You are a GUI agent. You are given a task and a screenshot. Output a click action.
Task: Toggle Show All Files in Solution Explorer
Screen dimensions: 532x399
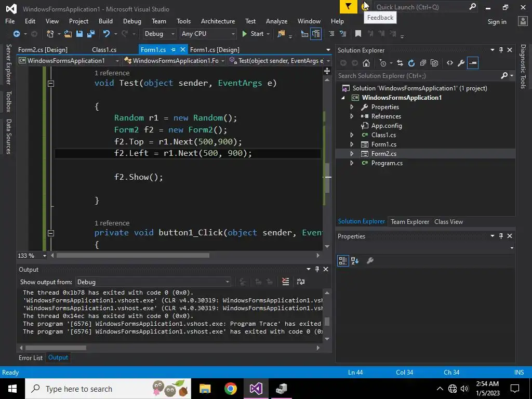434,63
